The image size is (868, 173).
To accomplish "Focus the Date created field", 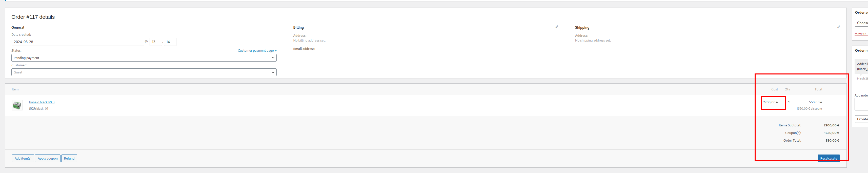I will (x=78, y=42).
